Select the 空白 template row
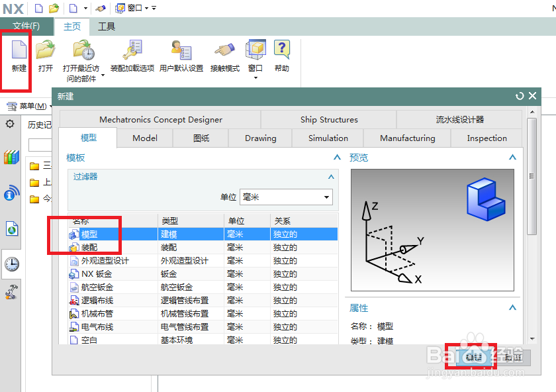The height and width of the screenshot is (392, 556). coord(203,340)
